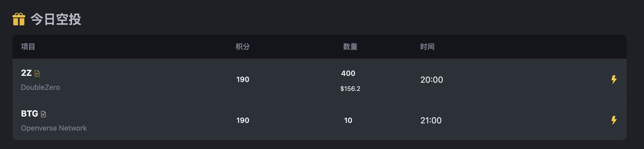Click the 数量 column header
The image size is (644, 149).
[350, 47]
